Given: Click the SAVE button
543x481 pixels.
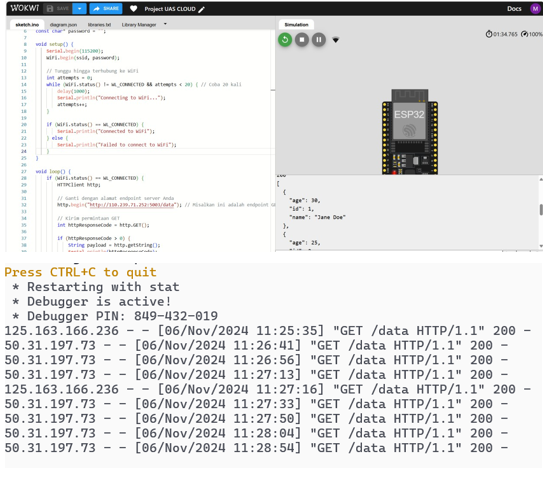Looking at the screenshot, I should click(x=57, y=9).
